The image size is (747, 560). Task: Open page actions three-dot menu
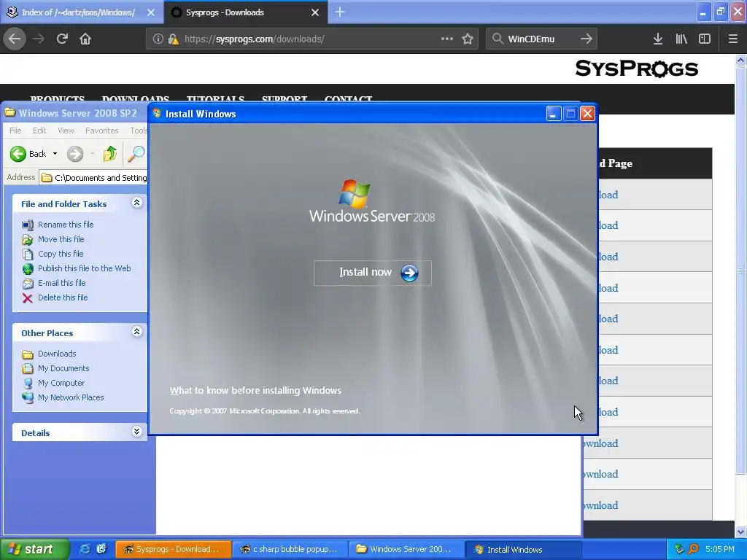point(447,39)
